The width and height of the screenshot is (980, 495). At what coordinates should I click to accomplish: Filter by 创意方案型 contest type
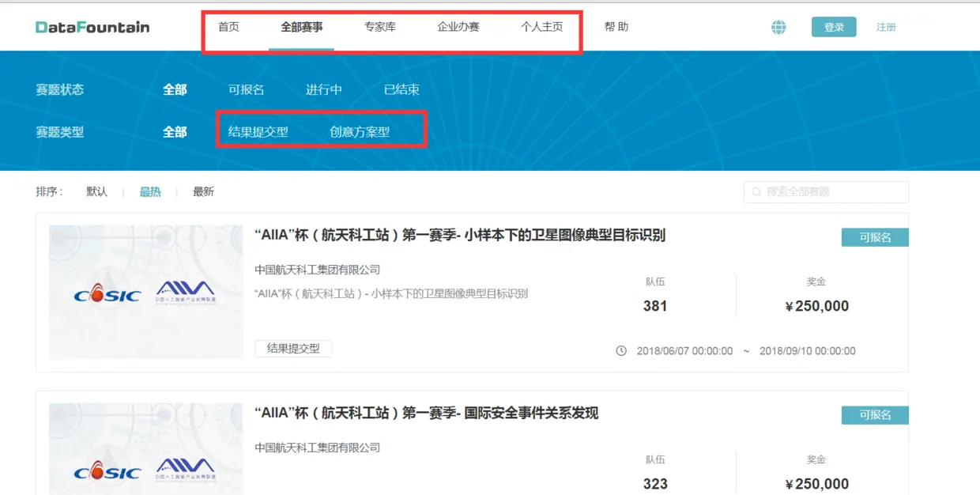360,132
